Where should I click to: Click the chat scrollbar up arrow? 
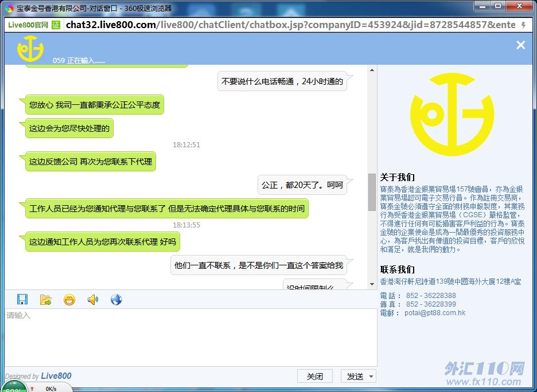[x=372, y=70]
